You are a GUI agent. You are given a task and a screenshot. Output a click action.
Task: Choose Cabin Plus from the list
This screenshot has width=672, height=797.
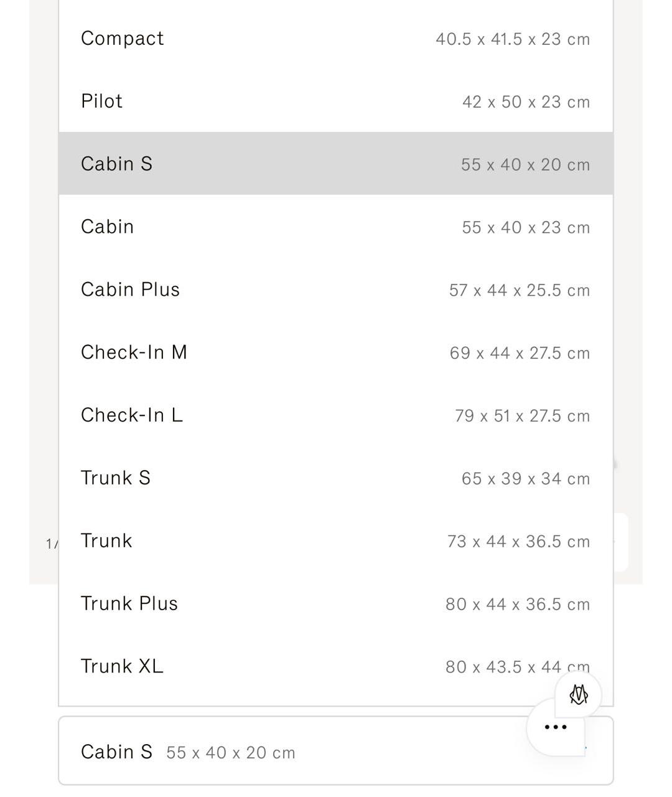pos(131,290)
